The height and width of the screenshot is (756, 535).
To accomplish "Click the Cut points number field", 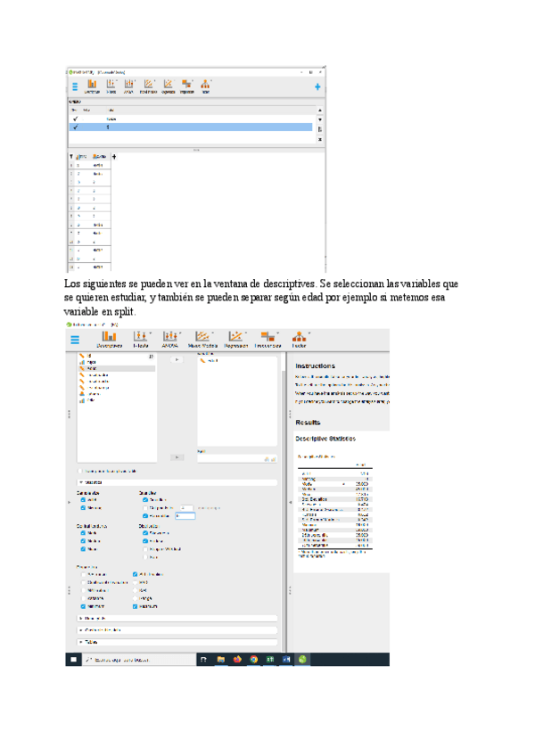I will 186,507.
